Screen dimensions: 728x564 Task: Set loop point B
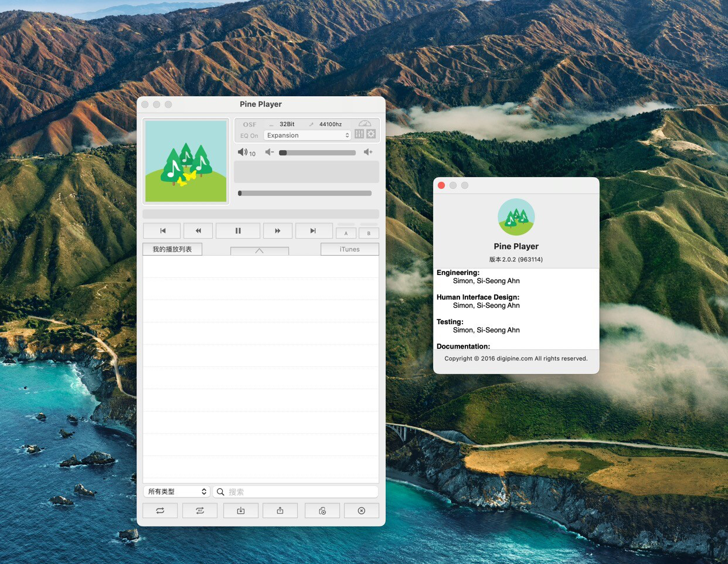pos(369,233)
